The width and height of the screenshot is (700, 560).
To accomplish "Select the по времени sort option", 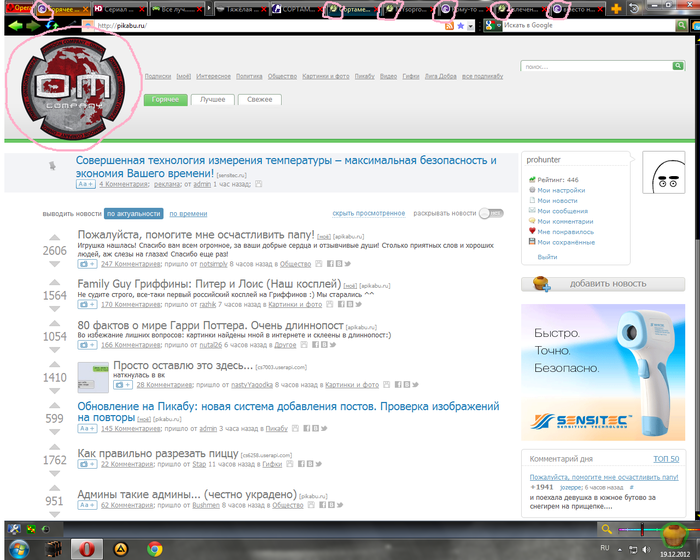I will coord(188,214).
